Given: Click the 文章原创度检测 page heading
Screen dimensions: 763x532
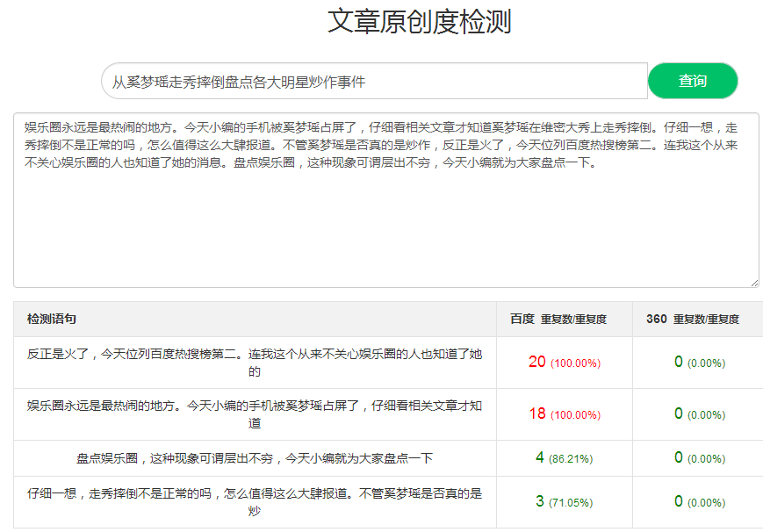Looking at the screenshot, I should [419, 21].
